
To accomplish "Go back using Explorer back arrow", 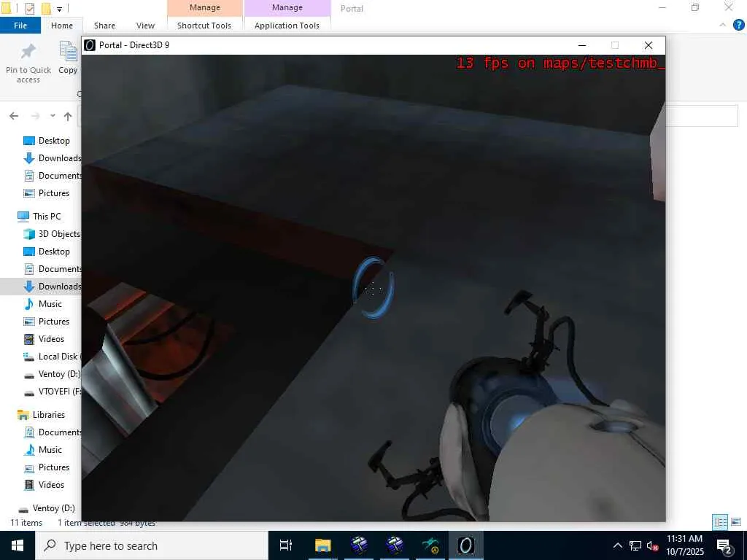I will (14, 116).
